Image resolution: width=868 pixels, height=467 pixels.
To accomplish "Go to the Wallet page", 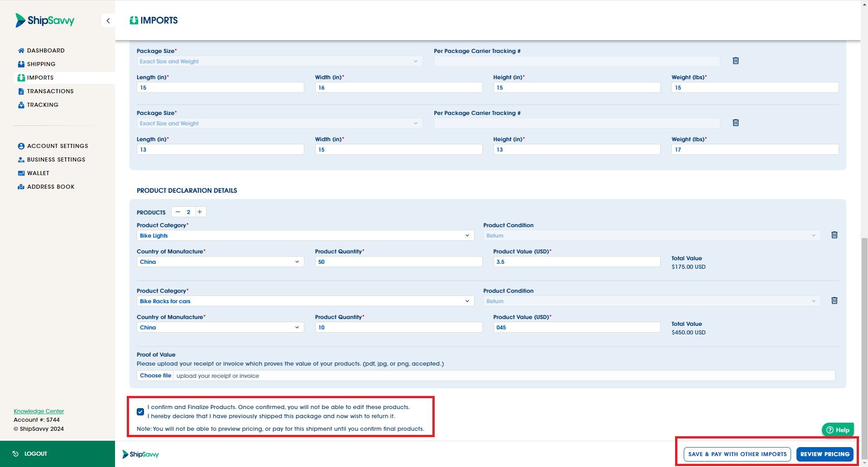I will [x=34, y=173].
